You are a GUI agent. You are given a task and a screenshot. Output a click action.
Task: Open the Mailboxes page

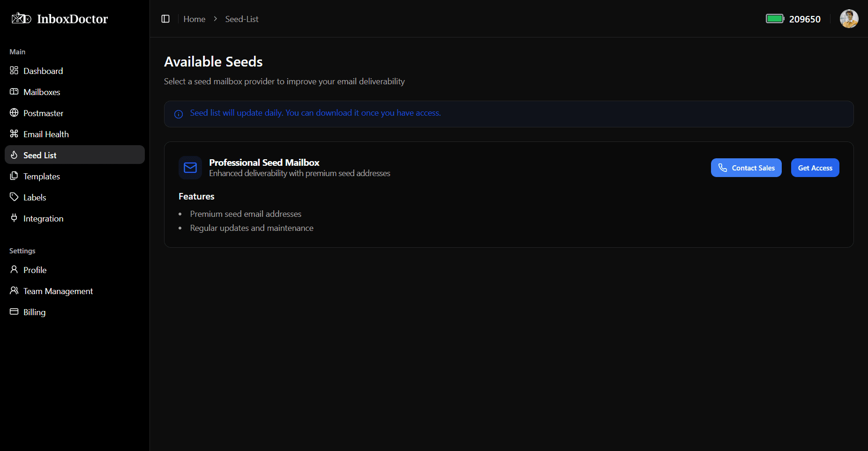tap(75, 92)
